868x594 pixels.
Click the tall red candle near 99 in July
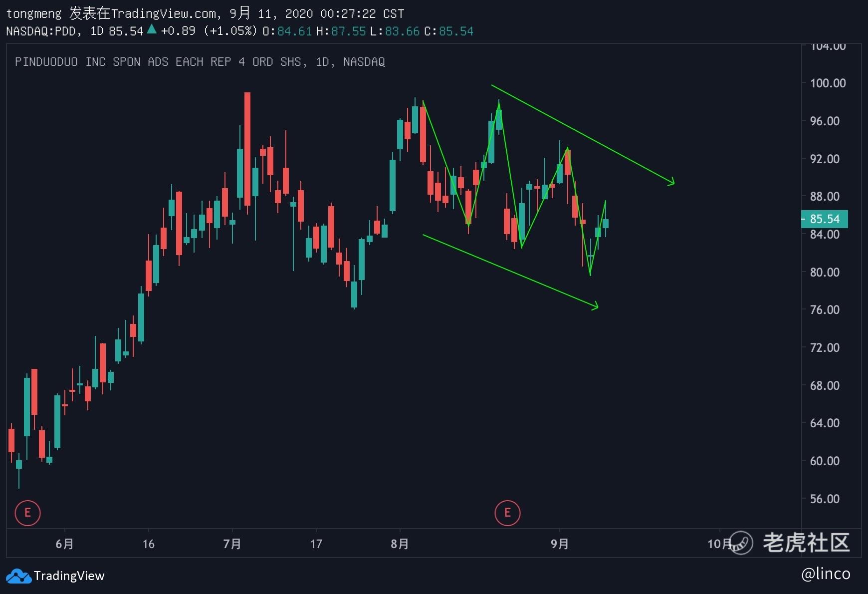pyautogui.click(x=247, y=150)
